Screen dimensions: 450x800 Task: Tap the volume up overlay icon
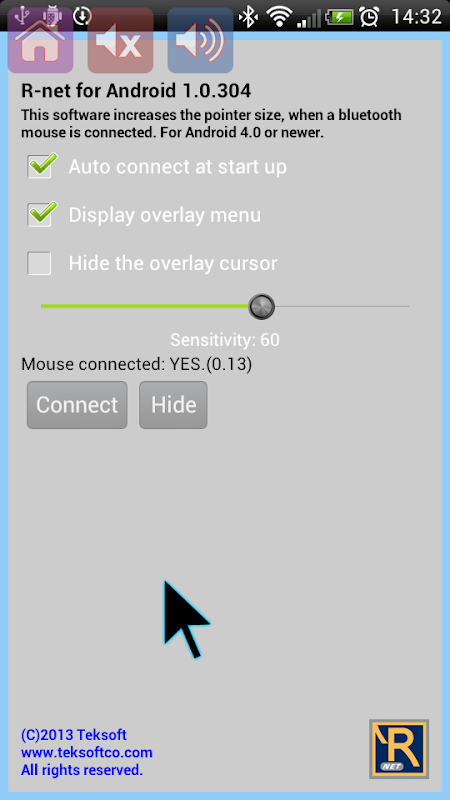pyautogui.click(x=201, y=40)
